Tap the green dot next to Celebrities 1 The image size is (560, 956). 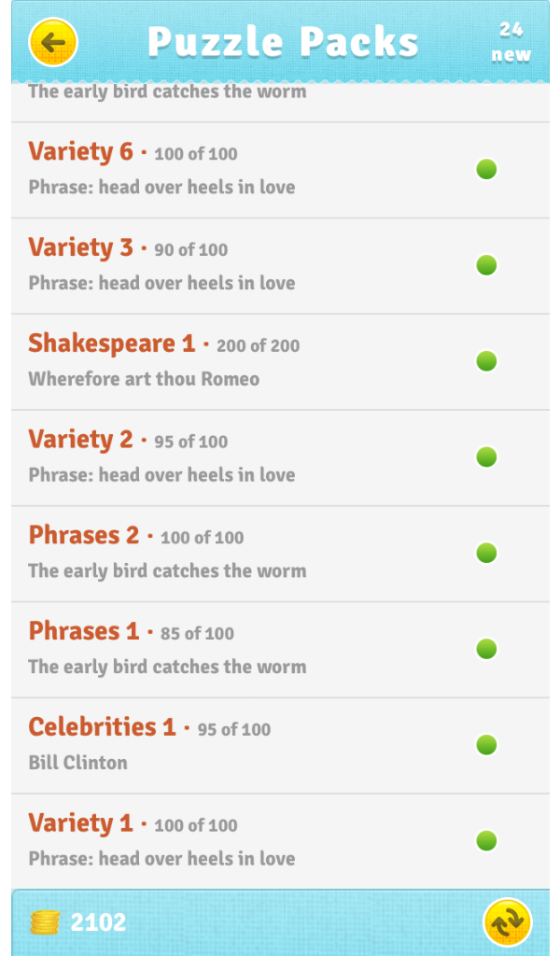coord(485,745)
